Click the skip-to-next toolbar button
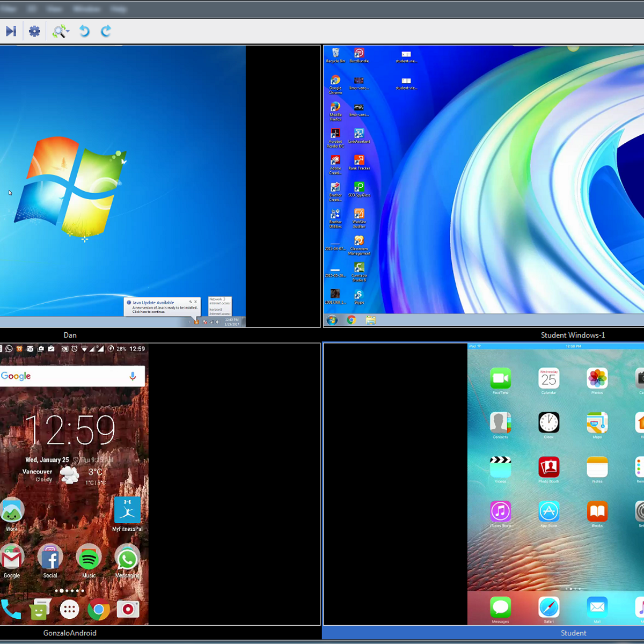 coord(11,31)
